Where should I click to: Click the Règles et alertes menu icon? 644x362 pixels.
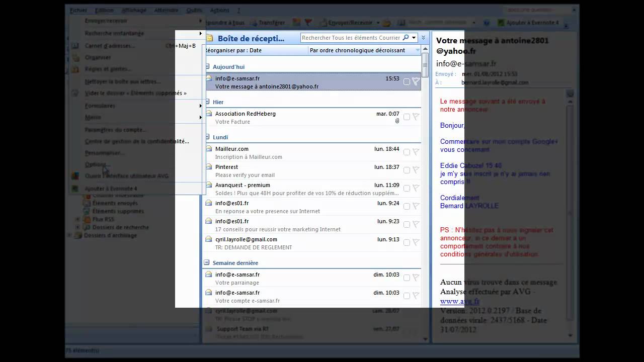click(75, 69)
